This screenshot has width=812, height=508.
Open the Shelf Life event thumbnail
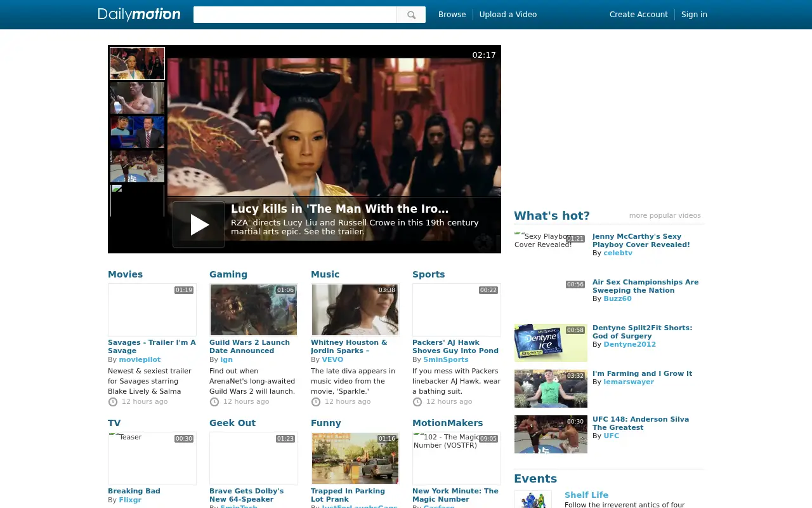533,499
